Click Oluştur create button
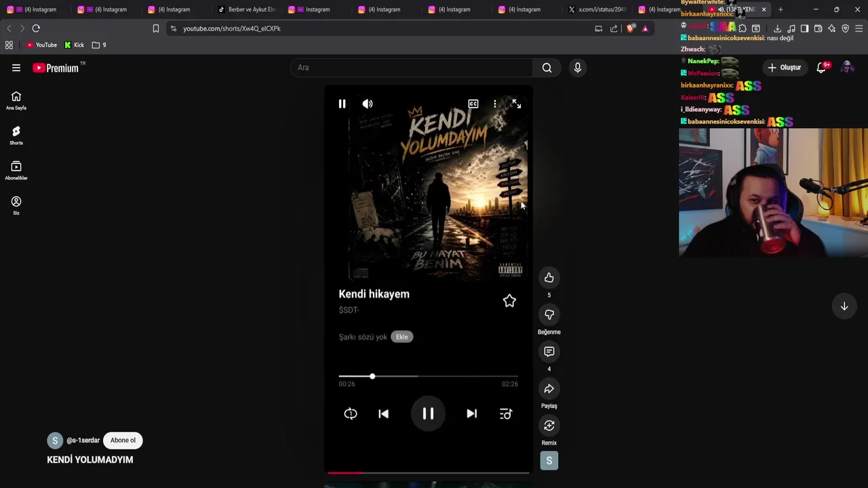The width and height of the screenshot is (868, 488). [x=785, y=68]
